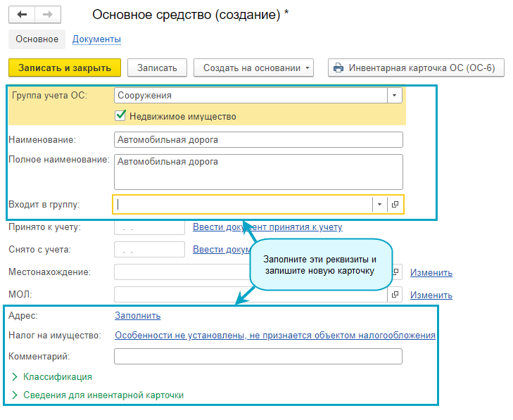
Task: Click into Комментарий input field
Action: (x=258, y=356)
